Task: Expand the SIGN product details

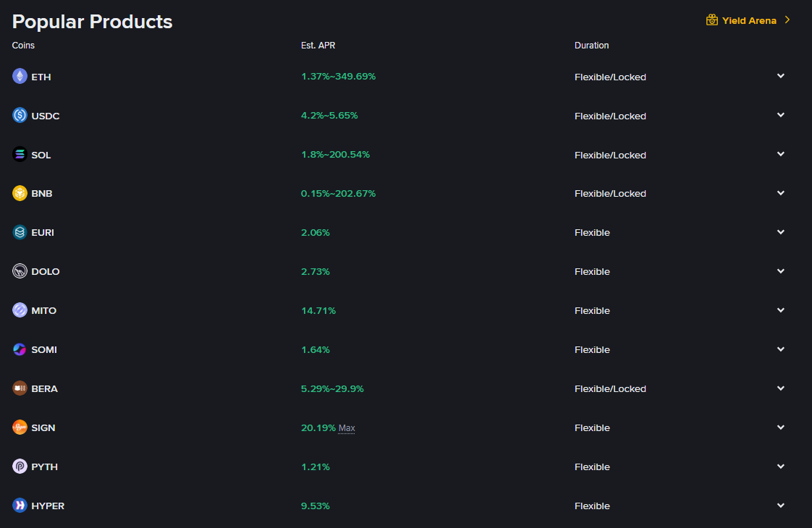Action: pyautogui.click(x=780, y=427)
